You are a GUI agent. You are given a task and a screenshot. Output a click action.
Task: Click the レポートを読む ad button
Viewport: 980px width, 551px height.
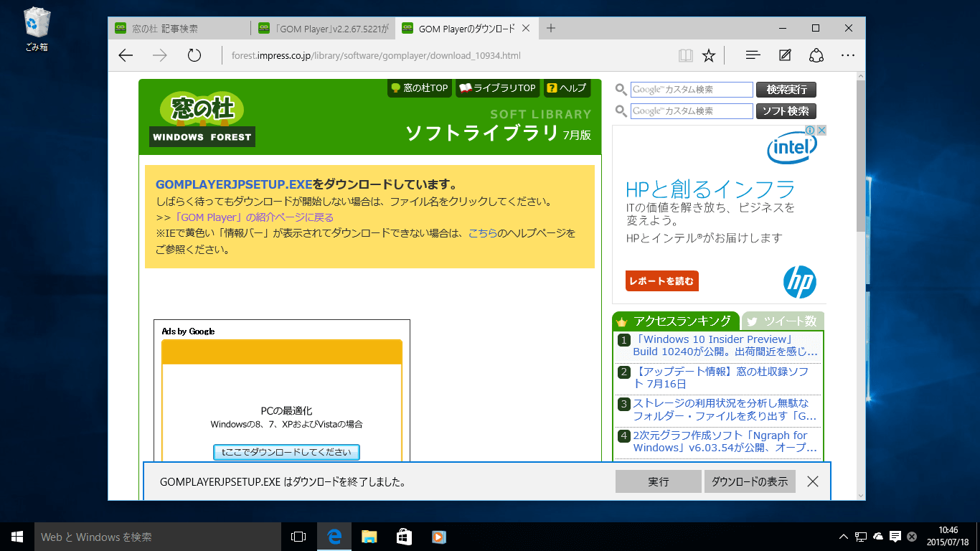[661, 281]
